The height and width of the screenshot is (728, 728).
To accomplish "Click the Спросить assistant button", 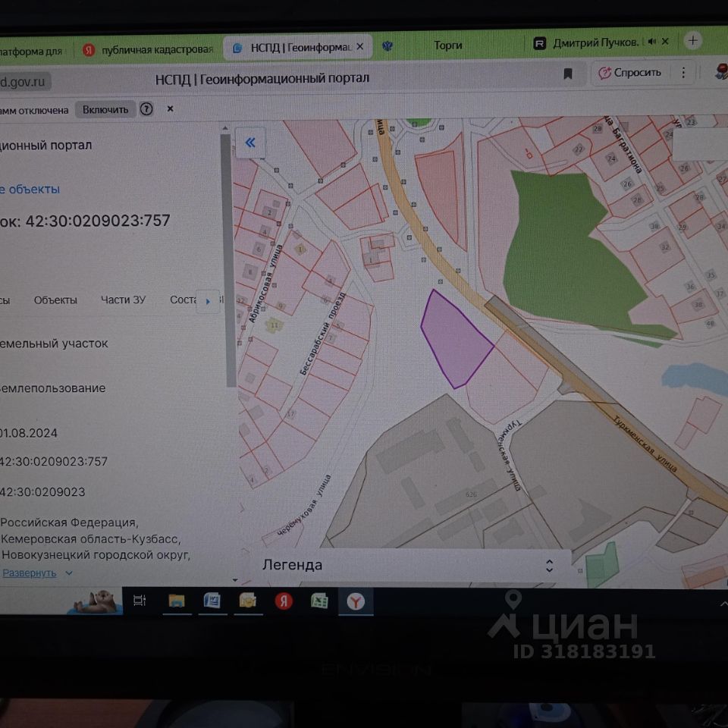I will [x=630, y=73].
